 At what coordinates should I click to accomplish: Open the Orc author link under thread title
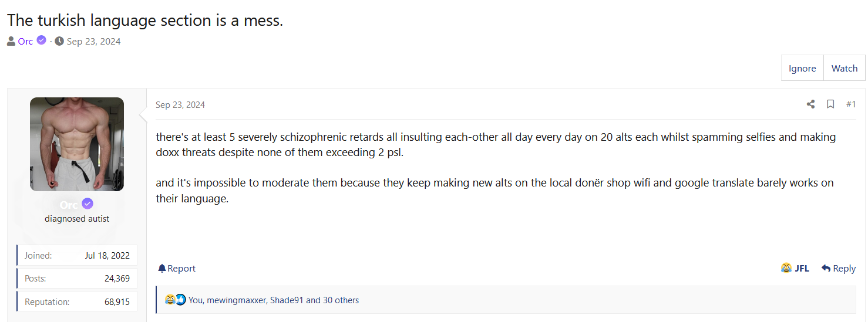(x=25, y=41)
